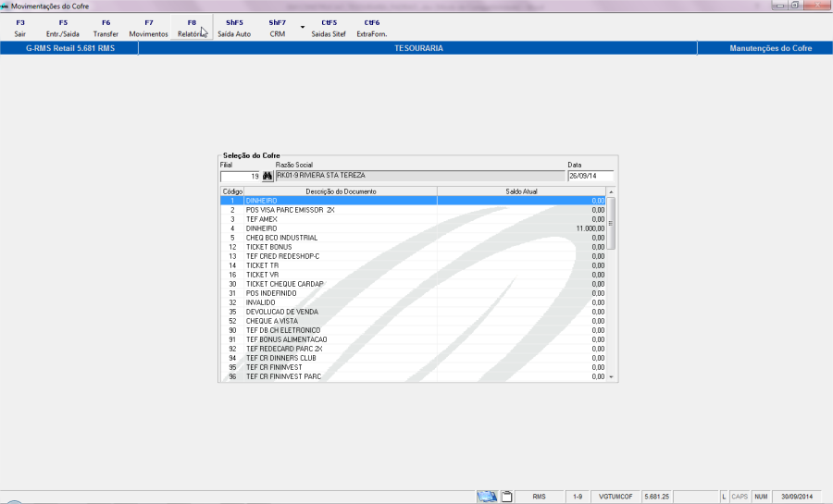Click the binoculars search icon beside Filial
Screen dimensions: 833x504
pos(267,176)
